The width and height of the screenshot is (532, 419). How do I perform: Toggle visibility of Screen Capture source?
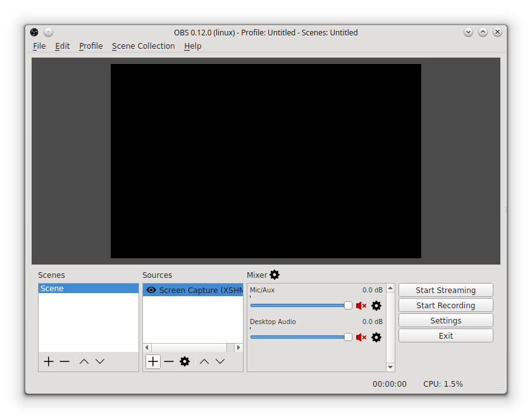(x=151, y=291)
